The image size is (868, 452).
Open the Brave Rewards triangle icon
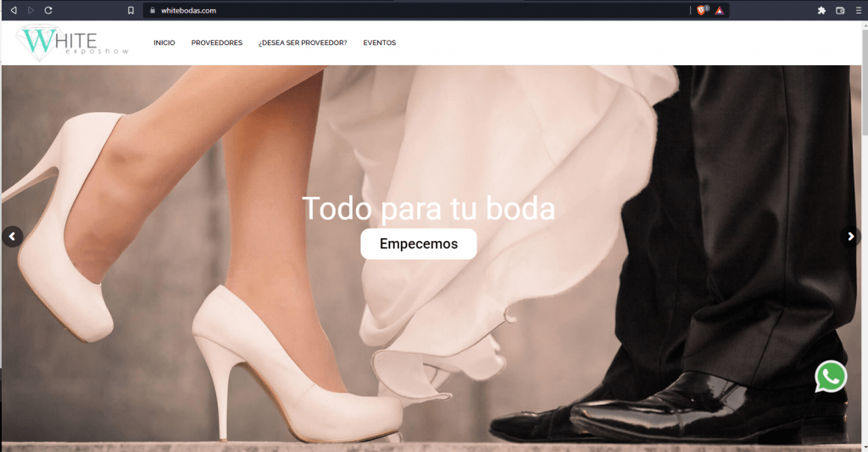pos(719,10)
